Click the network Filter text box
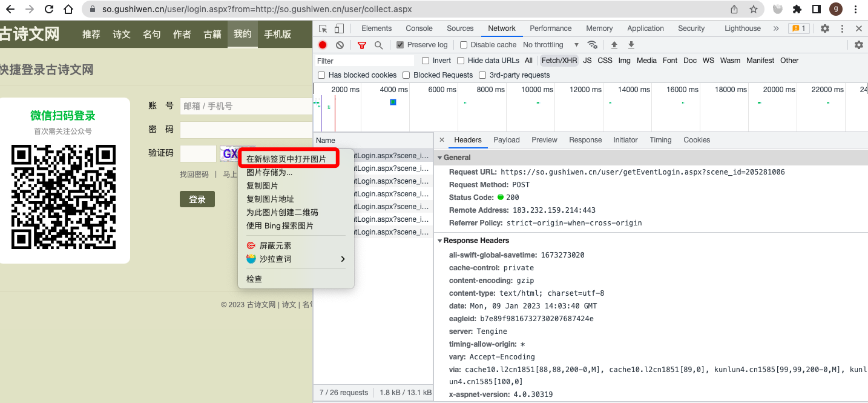 364,61
